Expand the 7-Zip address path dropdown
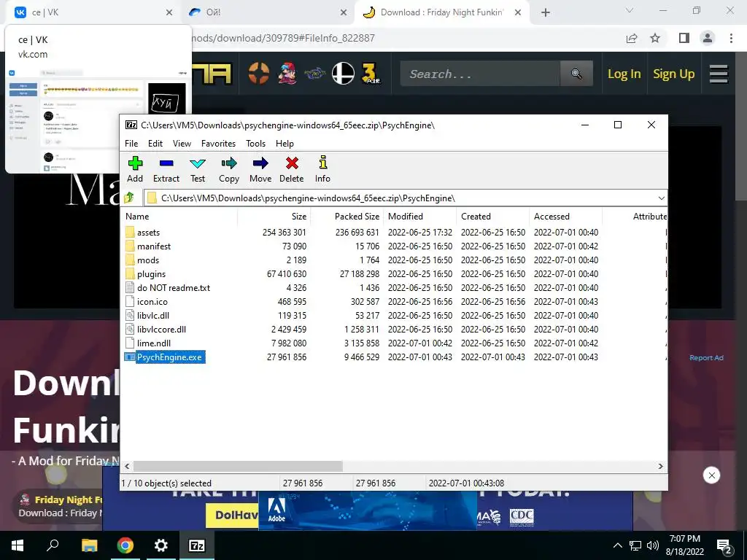747x560 pixels. [x=661, y=198]
